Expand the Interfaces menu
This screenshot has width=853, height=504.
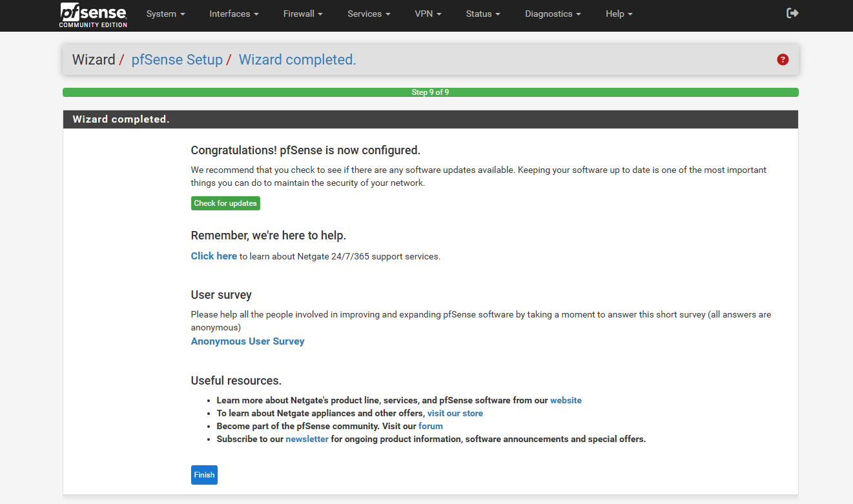[x=234, y=14]
